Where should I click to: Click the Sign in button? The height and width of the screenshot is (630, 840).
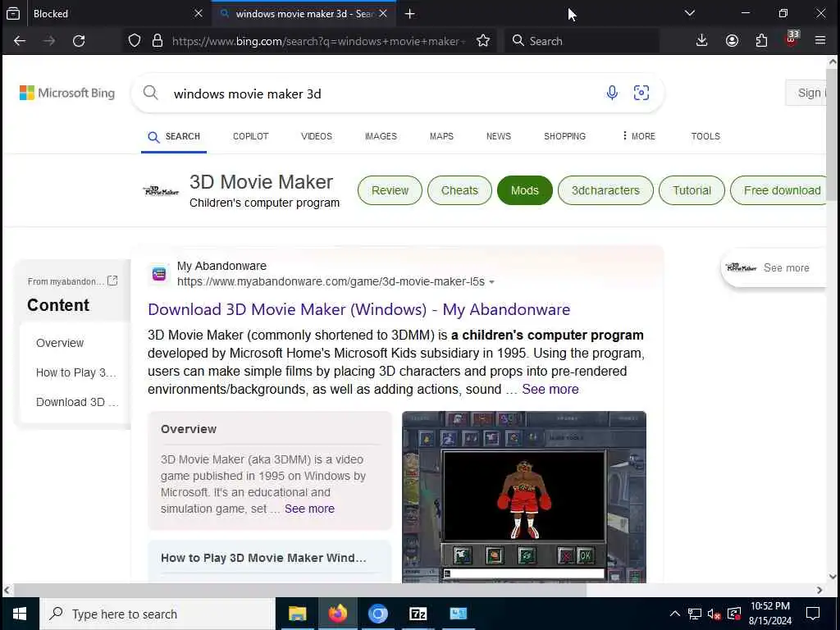point(806,93)
